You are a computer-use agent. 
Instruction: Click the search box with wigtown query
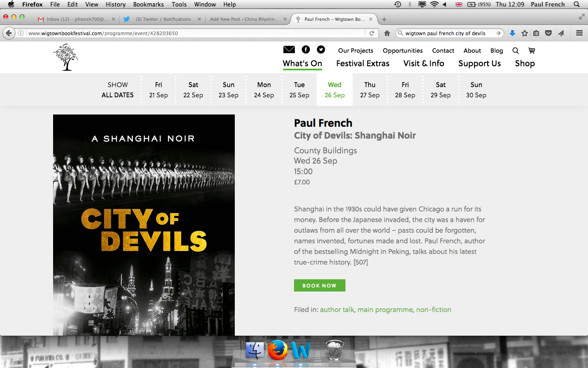[449, 33]
